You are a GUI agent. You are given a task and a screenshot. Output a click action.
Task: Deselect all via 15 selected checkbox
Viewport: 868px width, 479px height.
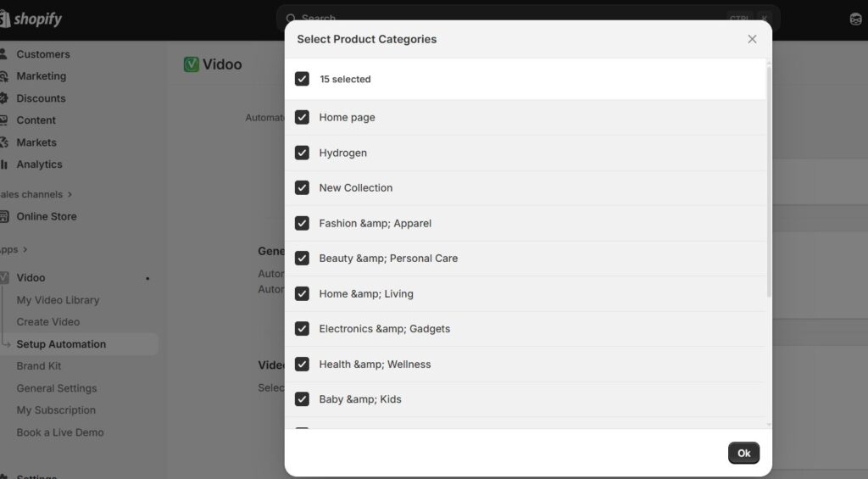tap(302, 79)
